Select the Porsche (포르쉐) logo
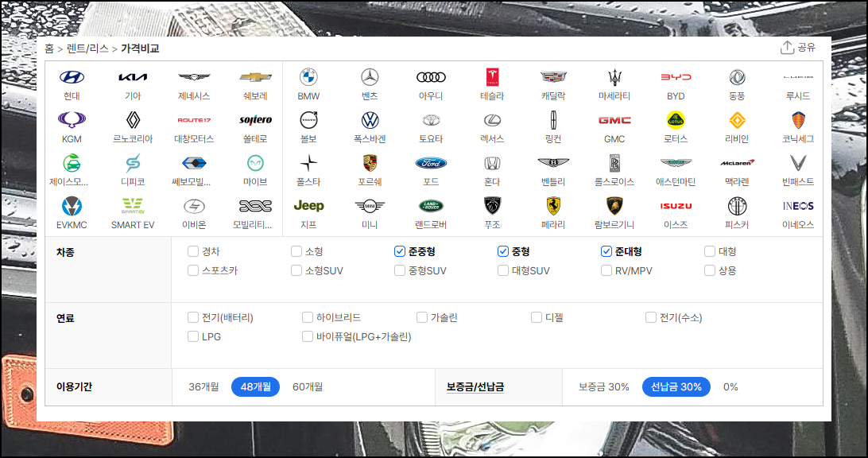868x458 pixels. [370, 163]
